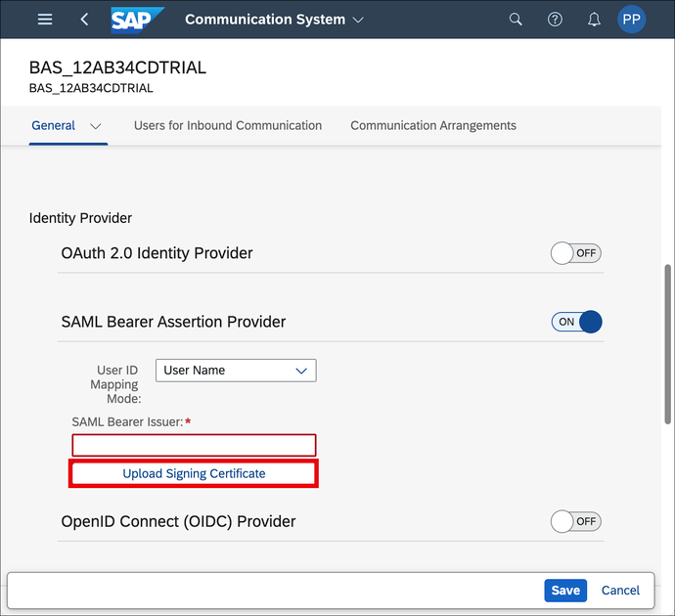Switch to Communication Arrangements tab
The height and width of the screenshot is (616, 675).
(x=433, y=125)
